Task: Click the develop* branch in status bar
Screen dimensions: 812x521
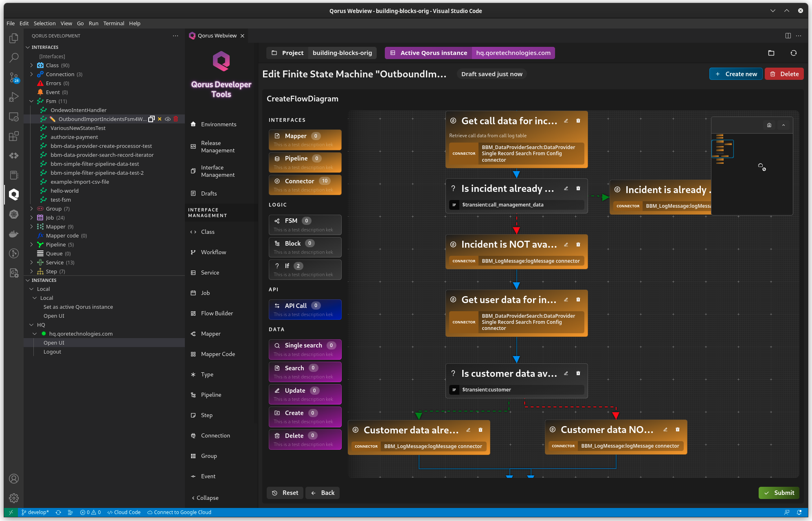Action: (x=35, y=512)
